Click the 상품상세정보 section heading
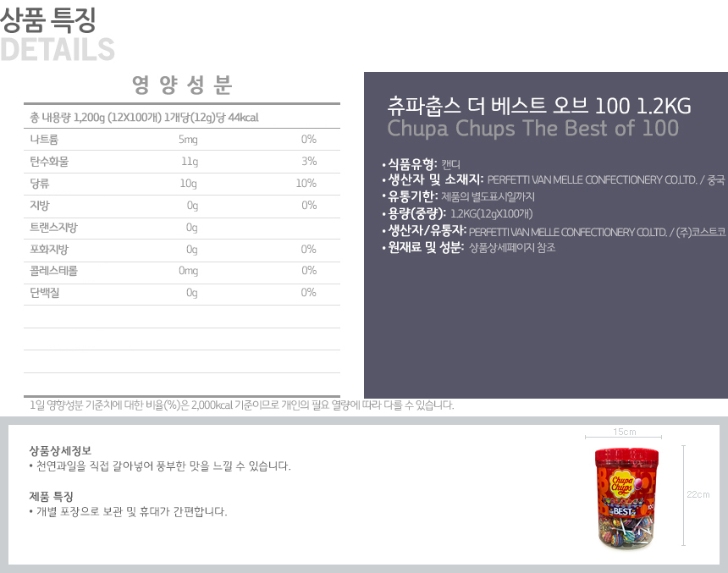728x573 pixels. pos(60,450)
